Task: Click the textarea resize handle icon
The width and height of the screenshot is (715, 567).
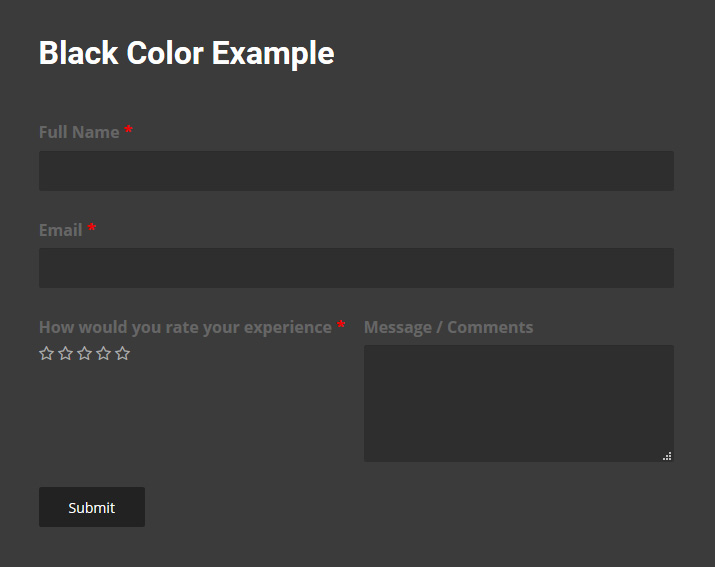Action: pyautogui.click(x=667, y=456)
